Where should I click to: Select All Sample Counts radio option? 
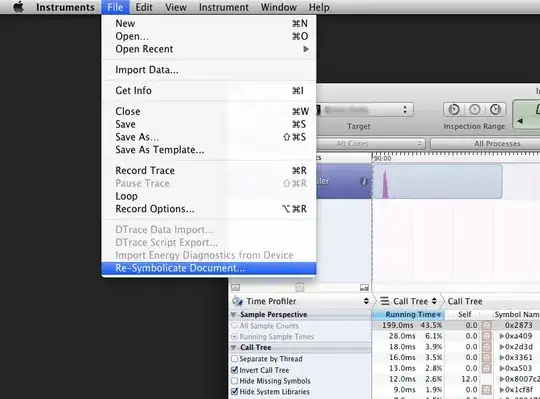[x=235, y=326]
